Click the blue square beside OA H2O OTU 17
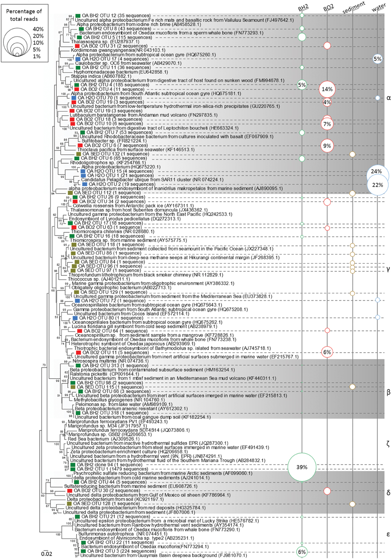 coord(78,59)
